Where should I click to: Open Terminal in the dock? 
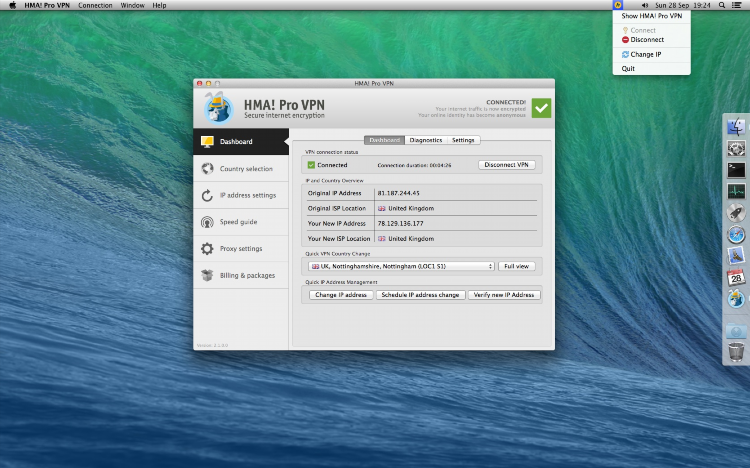(736, 170)
